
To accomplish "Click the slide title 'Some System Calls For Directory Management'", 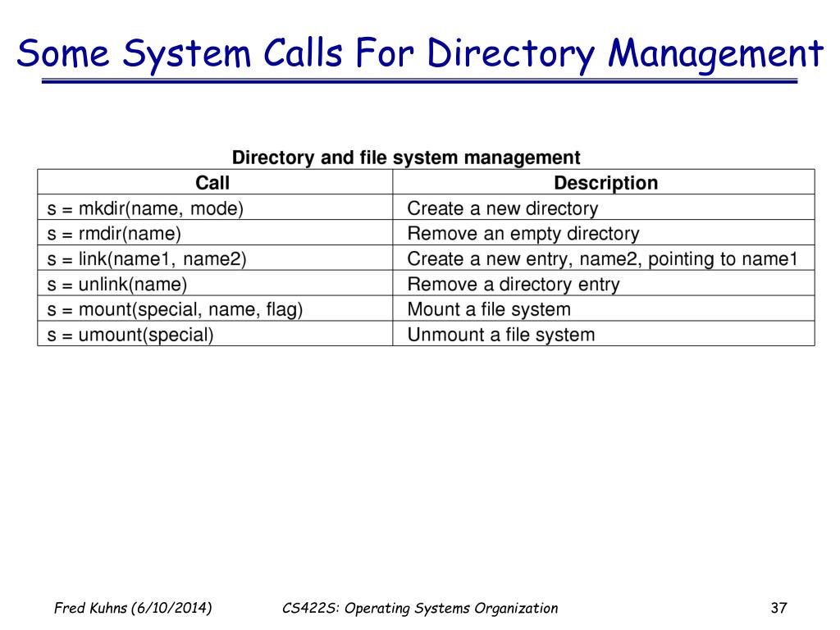I will [419, 54].
